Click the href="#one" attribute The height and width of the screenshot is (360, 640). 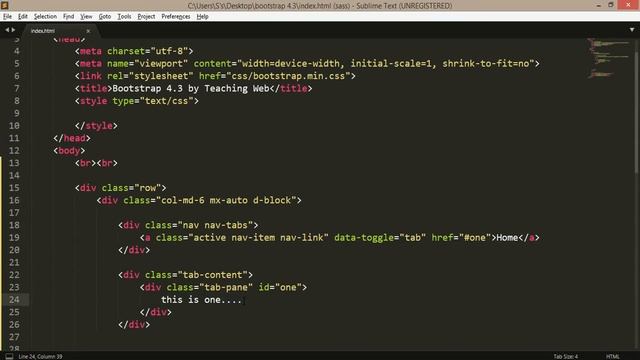461,238
